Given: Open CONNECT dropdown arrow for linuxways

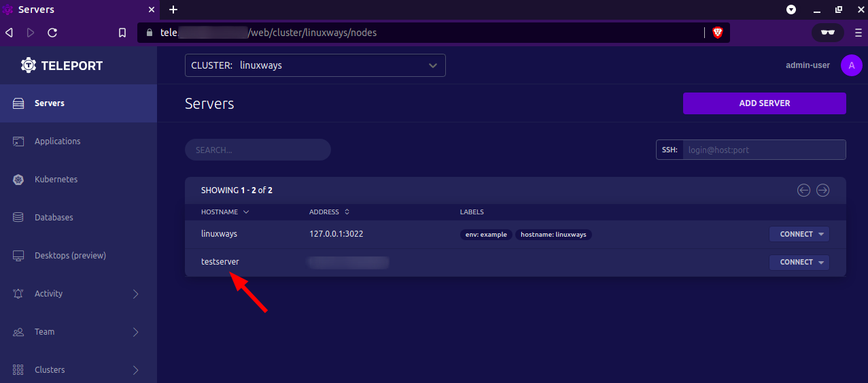Looking at the screenshot, I should [821, 234].
